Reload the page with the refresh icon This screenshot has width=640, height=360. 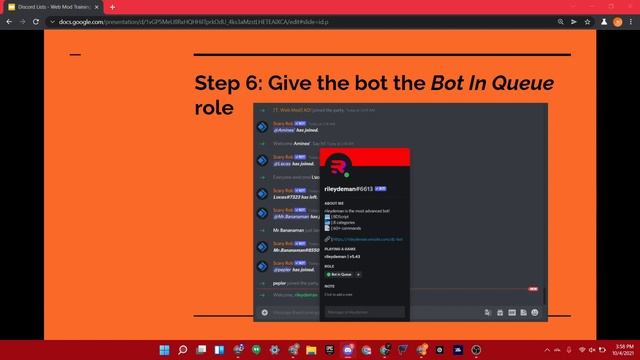[x=36, y=22]
